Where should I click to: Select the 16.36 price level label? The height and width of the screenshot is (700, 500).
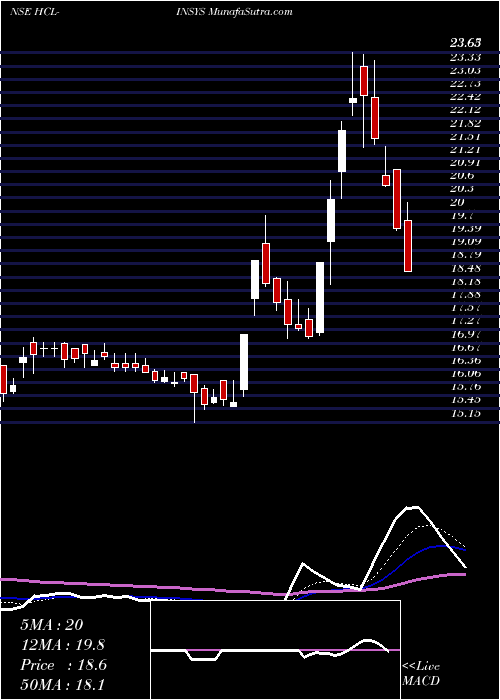pyautogui.click(x=466, y=360)
